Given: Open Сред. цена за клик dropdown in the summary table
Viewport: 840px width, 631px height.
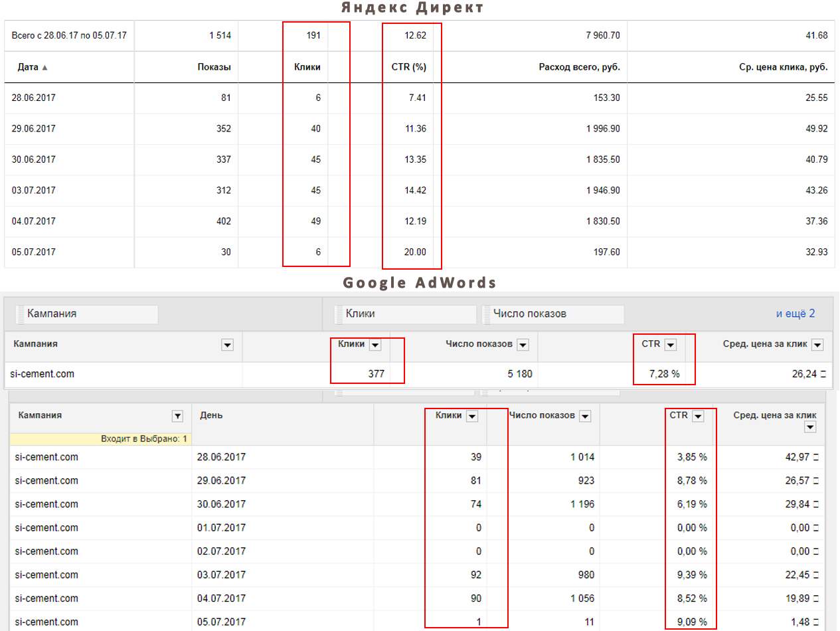Looking at the screenshot, I should [817, 345].
